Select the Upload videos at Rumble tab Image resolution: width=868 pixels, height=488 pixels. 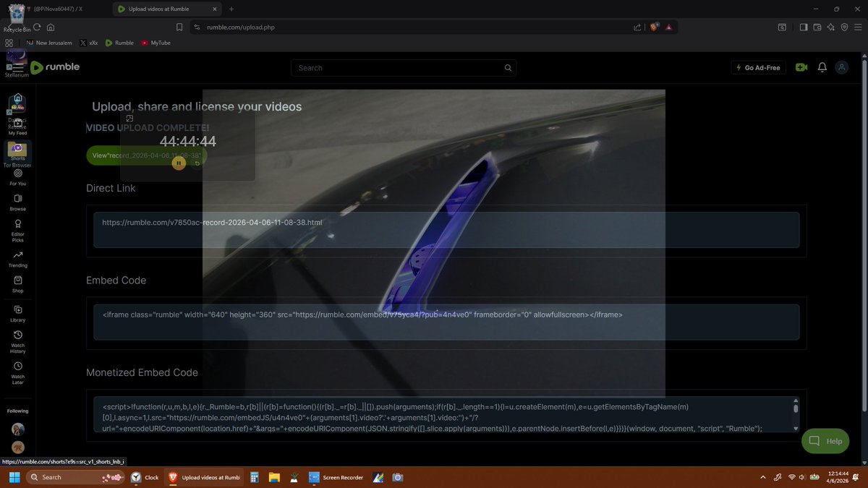click(166, 9)
